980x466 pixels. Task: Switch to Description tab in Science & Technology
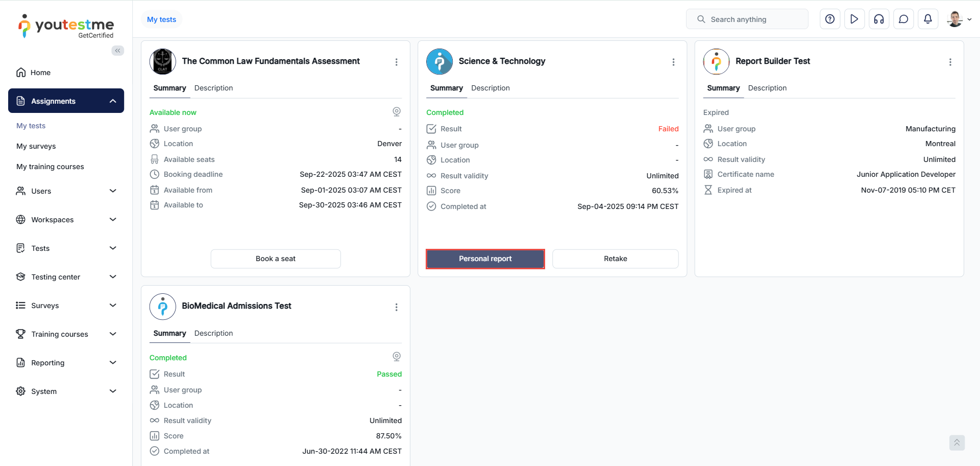[x=490, y=88]
